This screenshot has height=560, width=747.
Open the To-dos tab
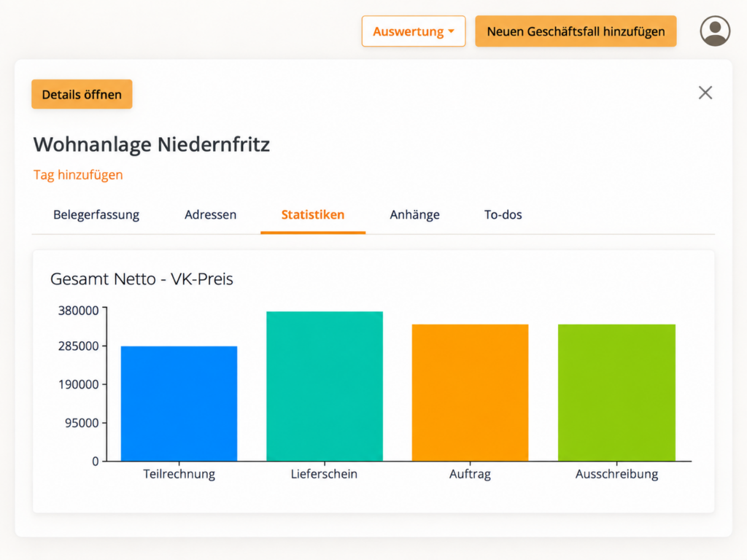tap(503, 215)
